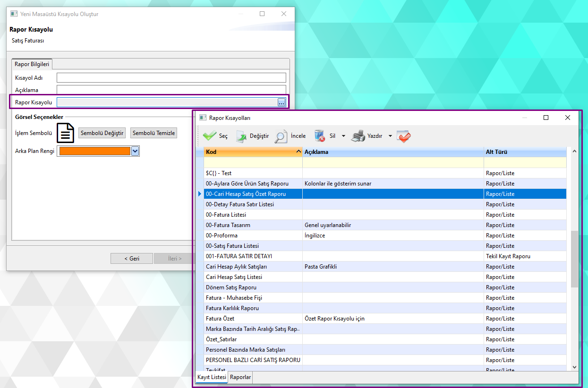Click the Değiştir edit icon in toolbar

click(241, 136)
